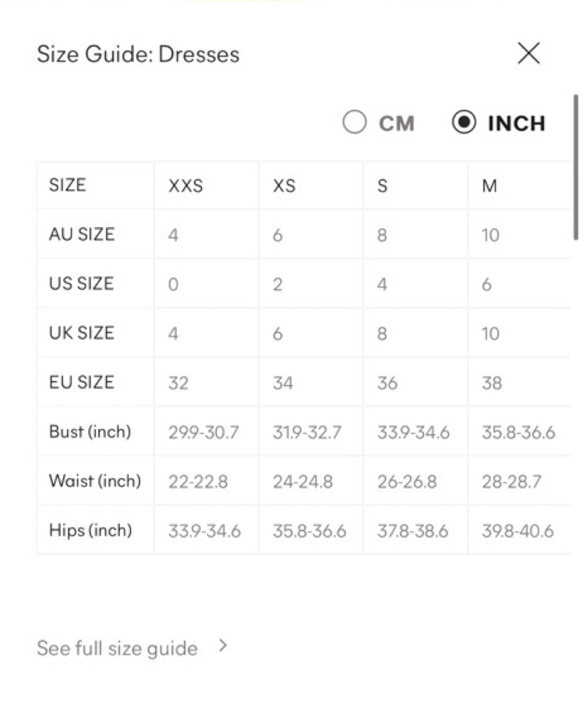Click the Size Guide: Dresses heading

138,54
